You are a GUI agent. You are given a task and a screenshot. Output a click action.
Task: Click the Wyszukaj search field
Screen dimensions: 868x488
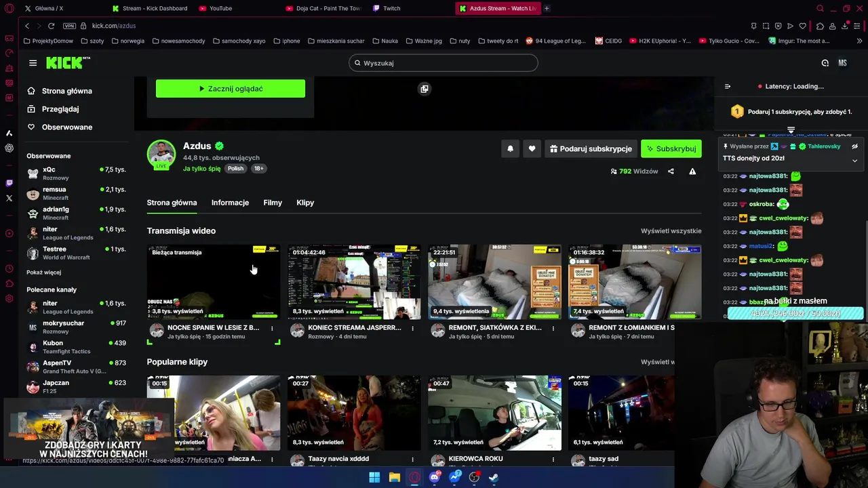click(x=443, y=63)
